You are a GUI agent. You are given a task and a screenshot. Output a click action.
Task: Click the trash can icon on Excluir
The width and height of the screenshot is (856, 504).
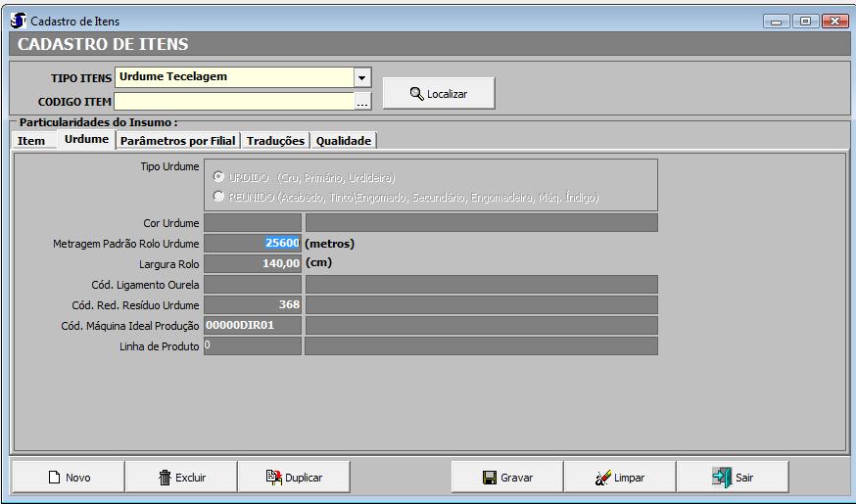pos(165,478)
